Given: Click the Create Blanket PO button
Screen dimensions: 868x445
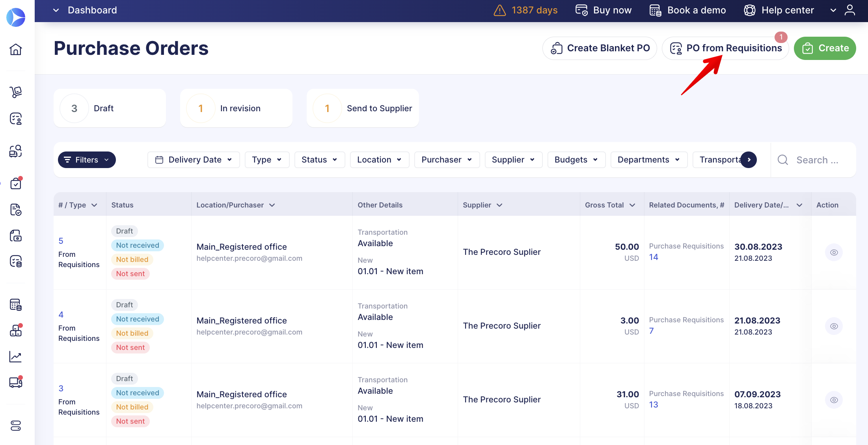Looking at the screenshot, I should pos(600,48).
